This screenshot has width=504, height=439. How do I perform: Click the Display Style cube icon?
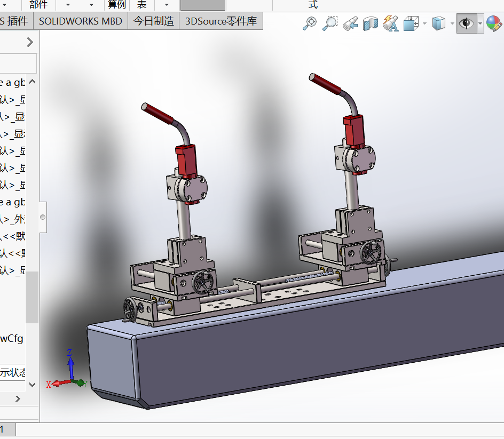click(x=438, y=23)
